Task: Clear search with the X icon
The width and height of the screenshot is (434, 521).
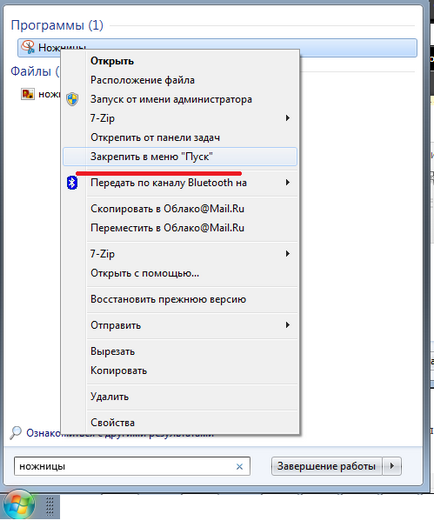Action: pyautogui.click(x=239, y=466)
